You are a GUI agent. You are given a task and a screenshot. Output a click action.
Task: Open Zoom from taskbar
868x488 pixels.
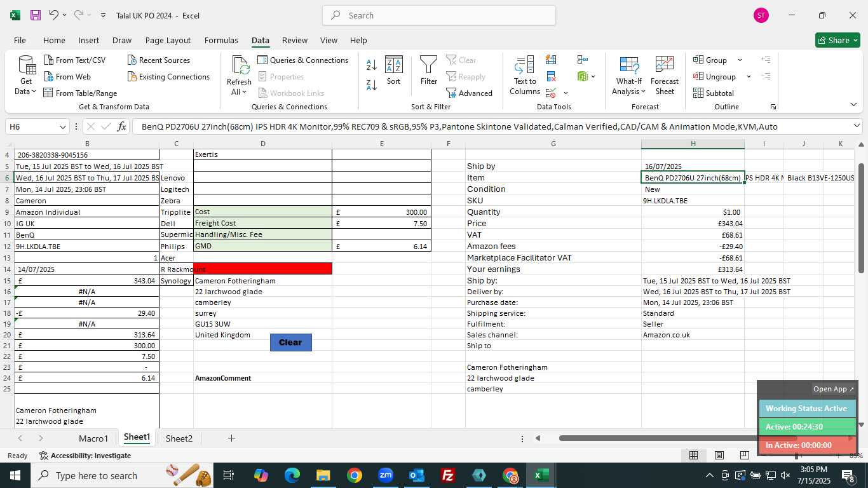coord(386,475)
